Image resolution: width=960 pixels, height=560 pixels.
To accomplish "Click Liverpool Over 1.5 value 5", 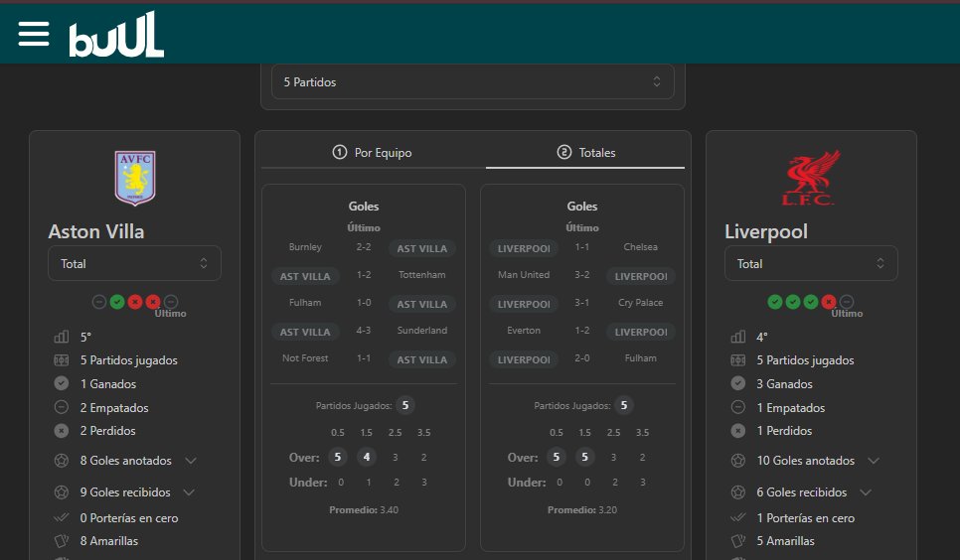I will [x=584, y=457].
